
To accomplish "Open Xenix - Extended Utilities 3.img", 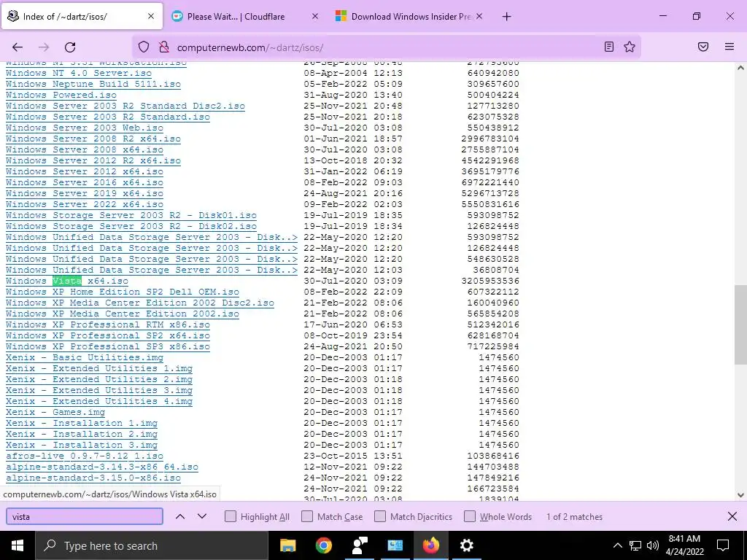I will point(99,391).
